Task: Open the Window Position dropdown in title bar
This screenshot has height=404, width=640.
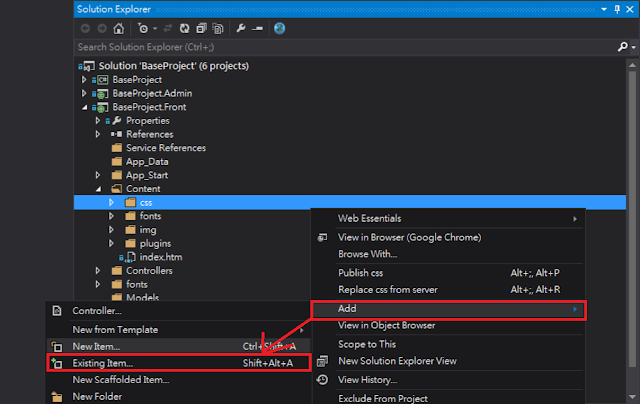Action: pyautogui.click(x=604, y=9)
